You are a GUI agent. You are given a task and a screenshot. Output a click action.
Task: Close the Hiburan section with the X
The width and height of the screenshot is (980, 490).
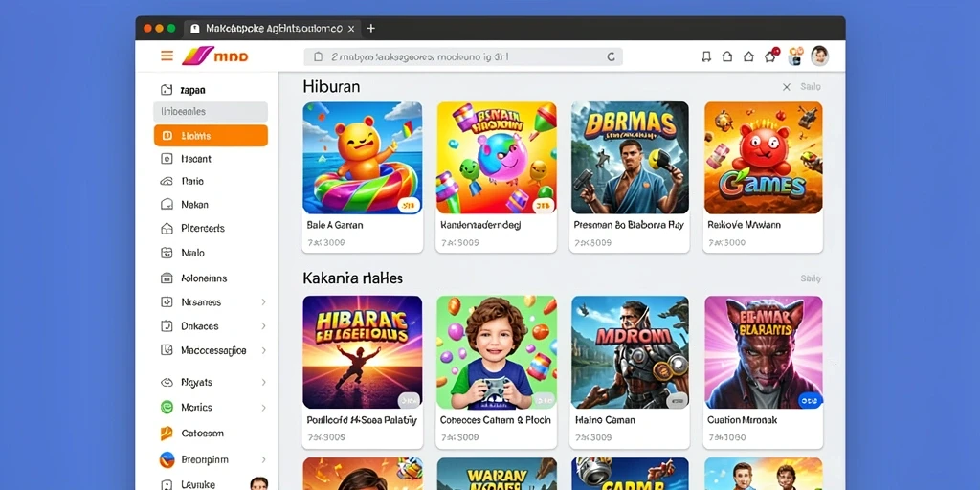[787, 87]
